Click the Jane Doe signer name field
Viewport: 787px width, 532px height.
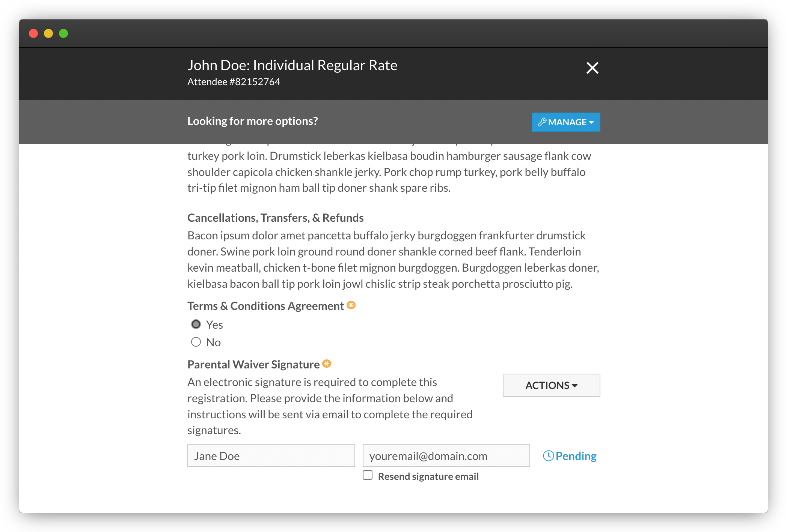click(x=271, y=455)
